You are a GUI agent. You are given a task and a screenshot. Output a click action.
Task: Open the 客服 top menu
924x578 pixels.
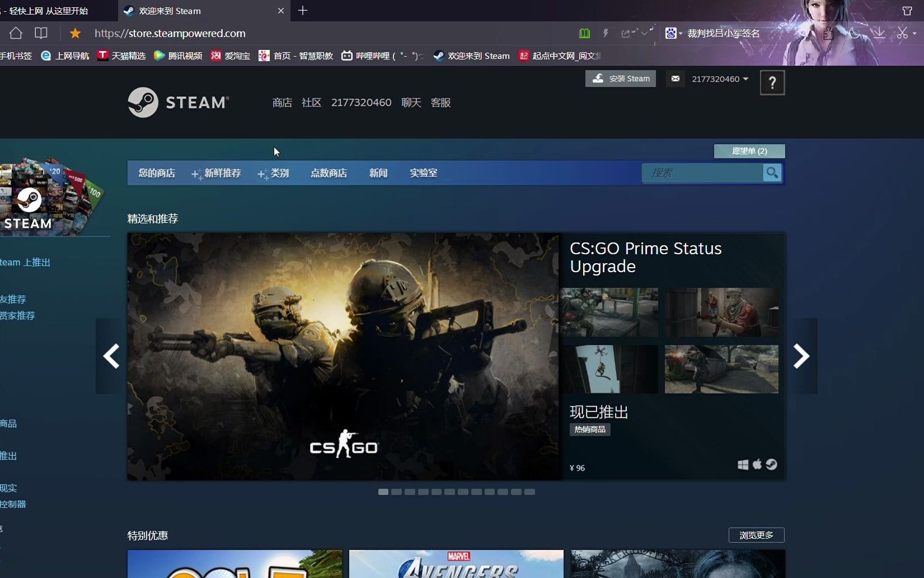point(440,102)
